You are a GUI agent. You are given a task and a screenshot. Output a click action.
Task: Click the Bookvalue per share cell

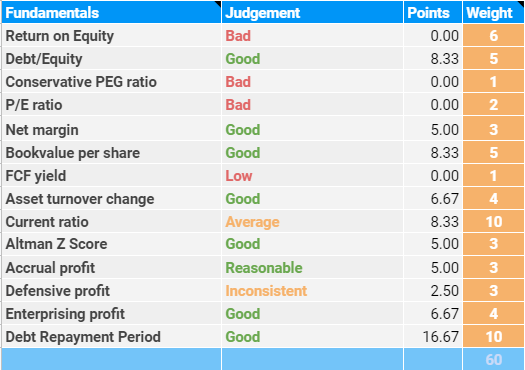pyautogui.click(x=111, y=153)
